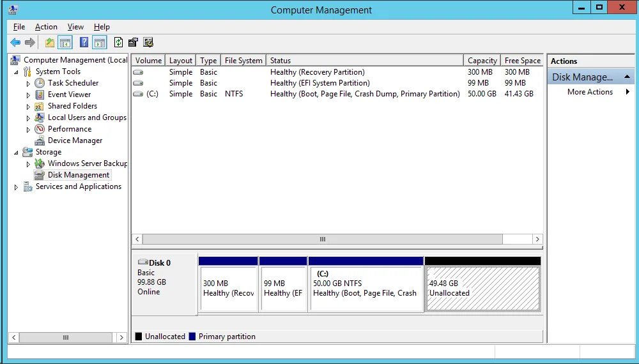
Task: Collapse the Storage node
Action: tap(17, 152)
